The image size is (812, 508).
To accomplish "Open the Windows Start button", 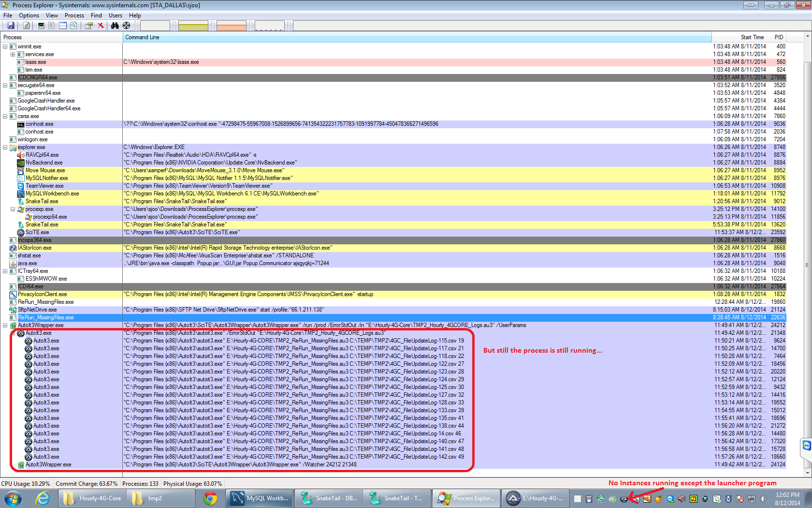I will coord(13,498).
